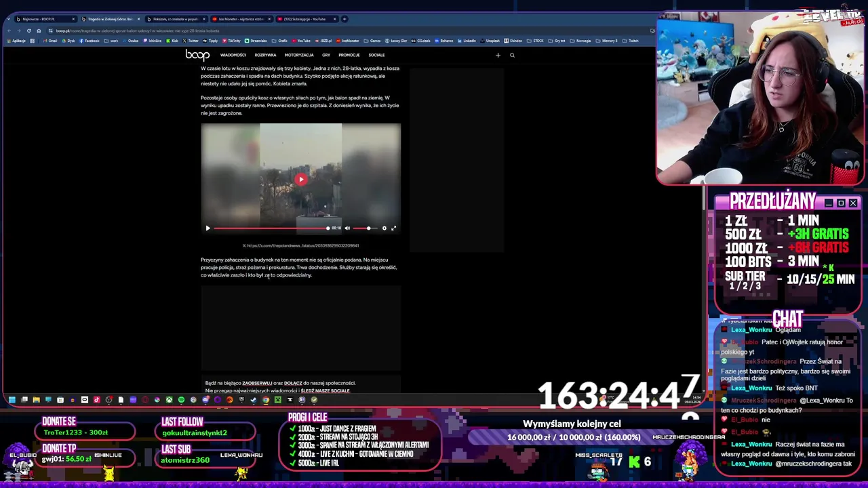This screenshot has width=868, height=488.
Task: Expand the Memory 5 bookmarks folder
Action: (x=606, y=41)
